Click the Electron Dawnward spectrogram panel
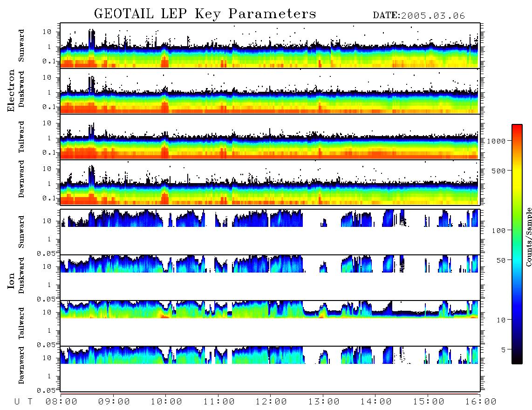Screen dimensions: 532x410 point(270,182)
